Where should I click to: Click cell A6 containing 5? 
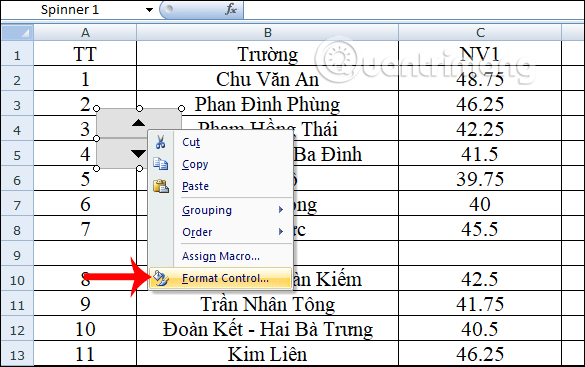tap(85, 178)
